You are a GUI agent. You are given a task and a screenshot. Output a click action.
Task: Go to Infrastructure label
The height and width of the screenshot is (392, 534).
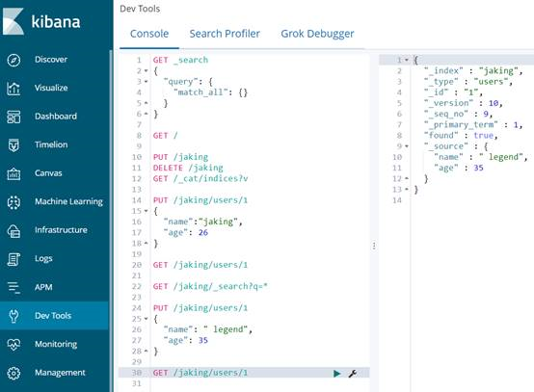click(61, 230)
